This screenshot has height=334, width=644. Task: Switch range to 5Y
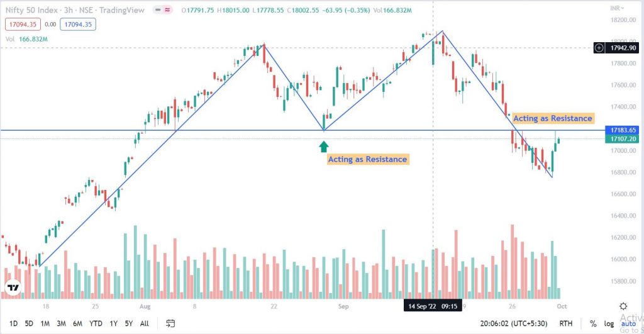(x=128, y=324)
